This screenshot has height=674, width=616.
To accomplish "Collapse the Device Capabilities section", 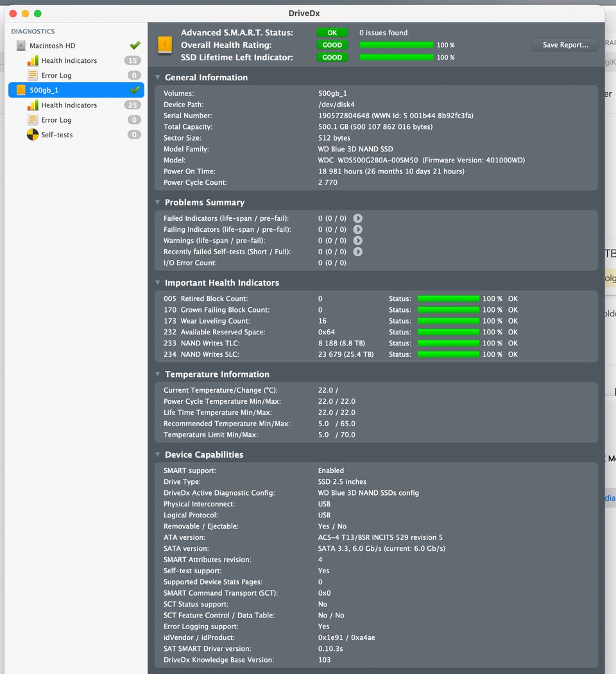I will point(158,454).
